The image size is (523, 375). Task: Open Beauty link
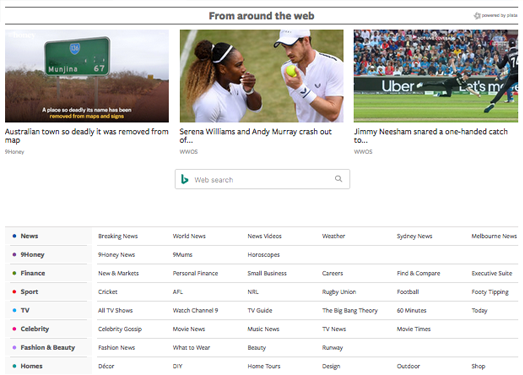(256, 348)
